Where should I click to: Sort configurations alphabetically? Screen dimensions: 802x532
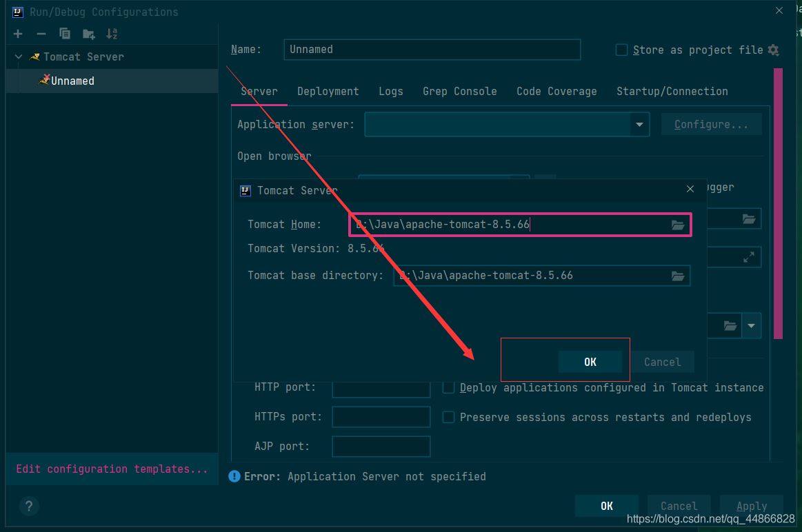click(112, 34)
